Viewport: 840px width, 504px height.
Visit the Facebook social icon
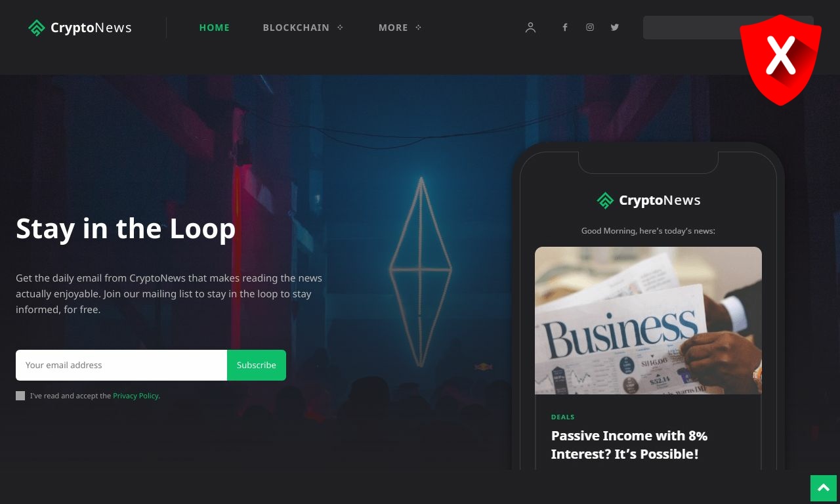click(564, 28)
